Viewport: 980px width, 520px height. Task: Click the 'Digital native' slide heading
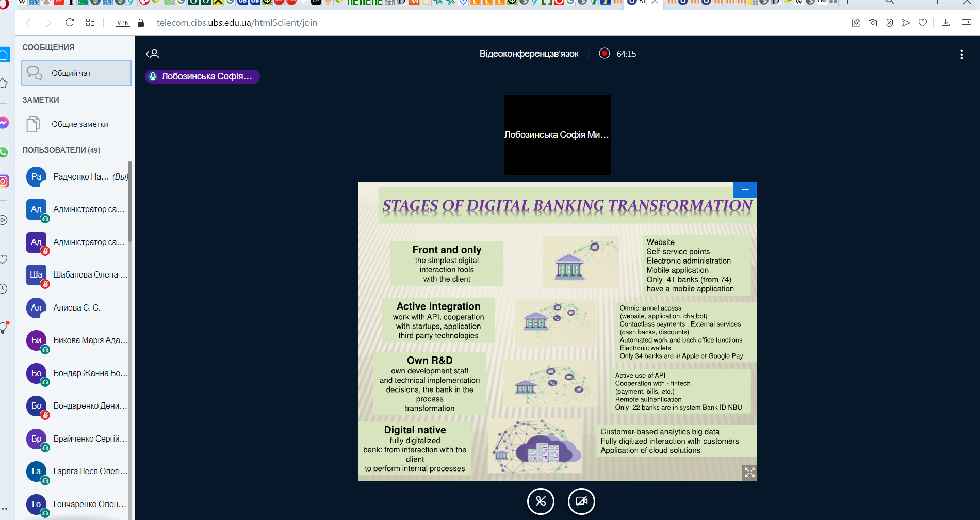coord(415,430)
